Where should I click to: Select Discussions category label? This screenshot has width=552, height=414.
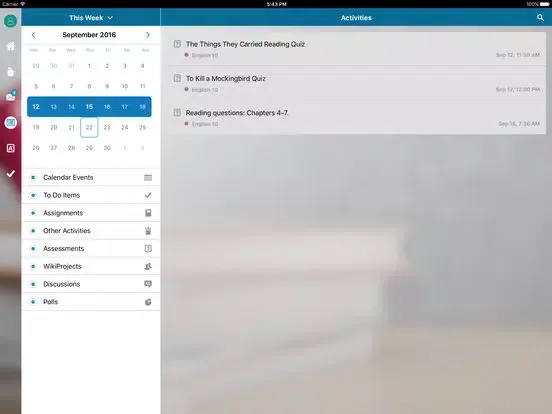point(61,284)
